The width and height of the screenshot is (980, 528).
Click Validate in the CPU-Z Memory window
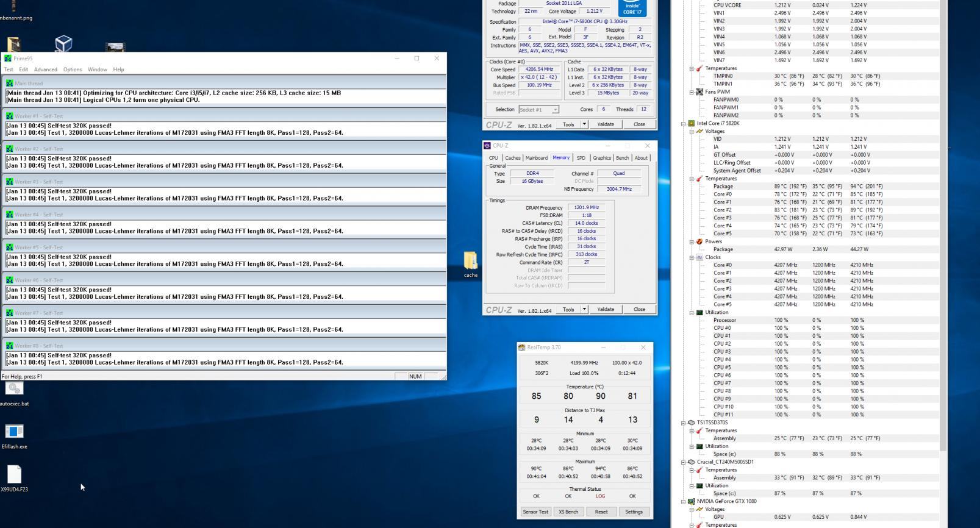click(x=606, y=309)
